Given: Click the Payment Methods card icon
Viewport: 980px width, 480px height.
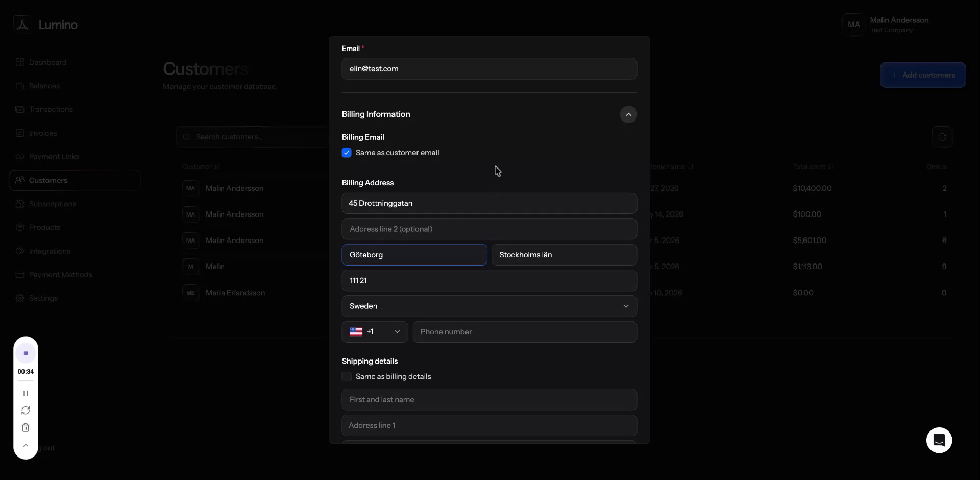Looking at the screenshot, I should click(20, 275).
